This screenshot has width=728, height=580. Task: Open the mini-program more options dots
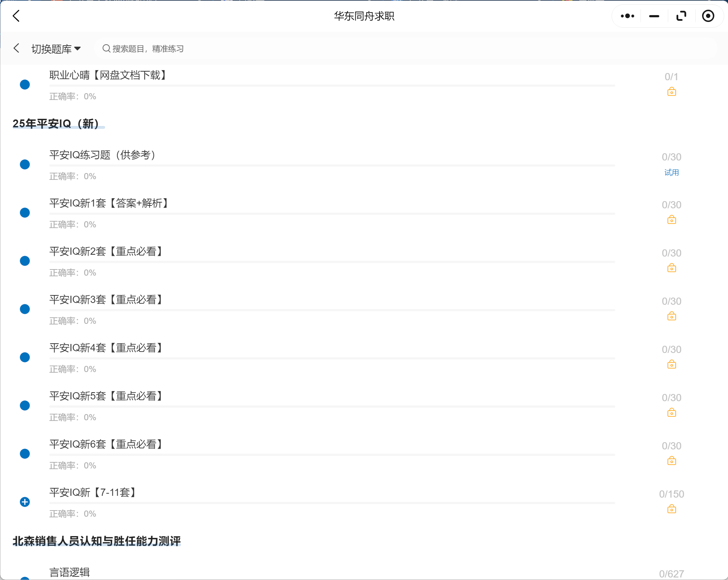pyautogui.click(x=628, y=16)
